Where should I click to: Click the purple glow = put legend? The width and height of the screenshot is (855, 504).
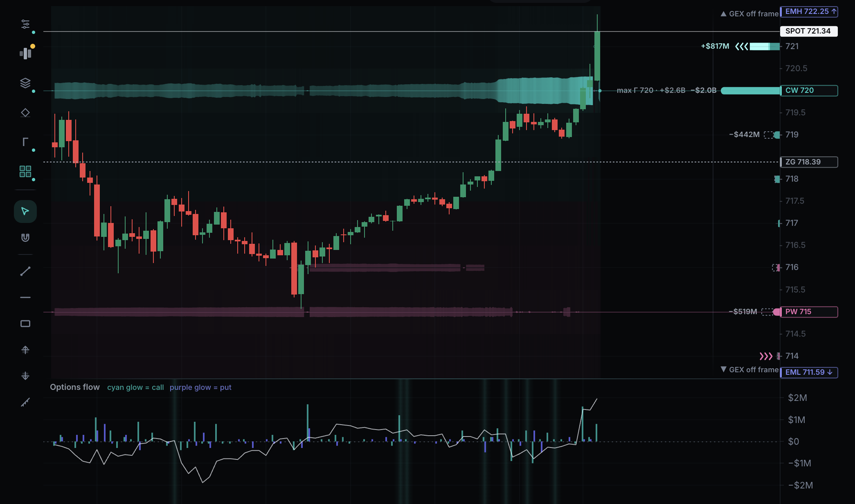200,387
